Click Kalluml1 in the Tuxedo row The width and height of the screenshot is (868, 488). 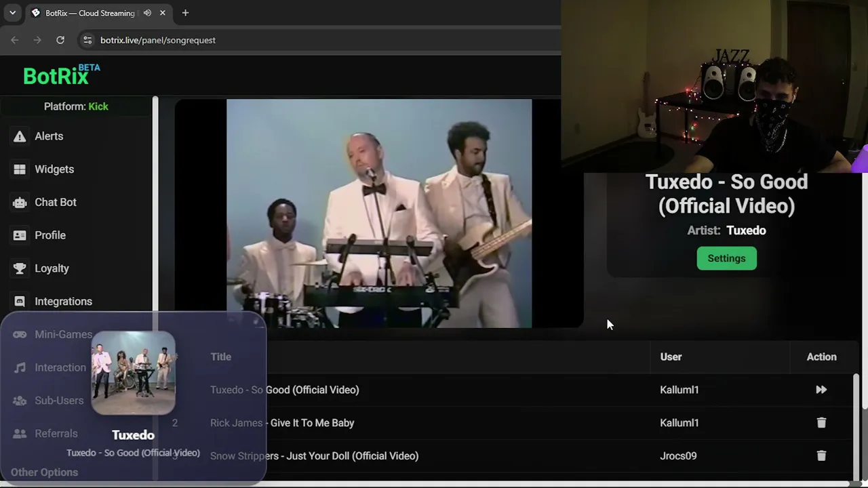(x=679, y=390)
